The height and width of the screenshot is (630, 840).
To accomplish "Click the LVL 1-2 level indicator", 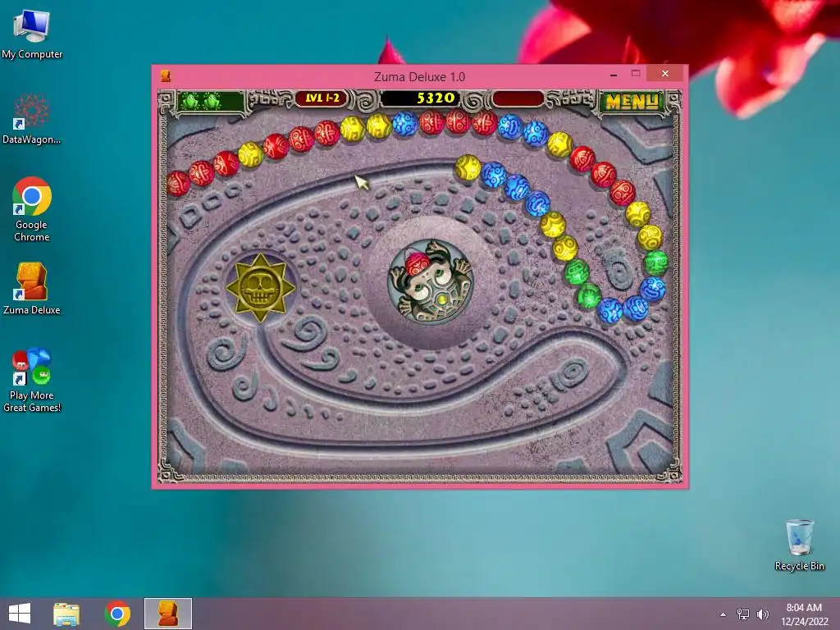I will [322, 98].
